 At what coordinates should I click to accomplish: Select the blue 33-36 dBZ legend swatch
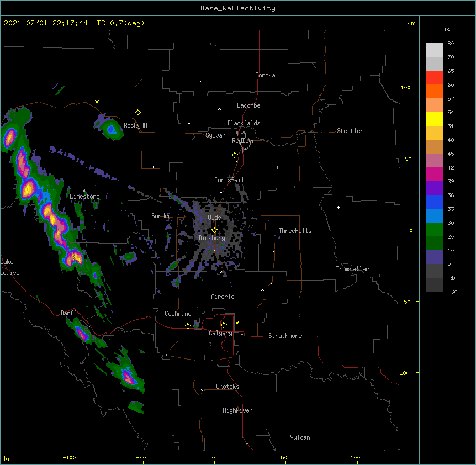[434, 202]
